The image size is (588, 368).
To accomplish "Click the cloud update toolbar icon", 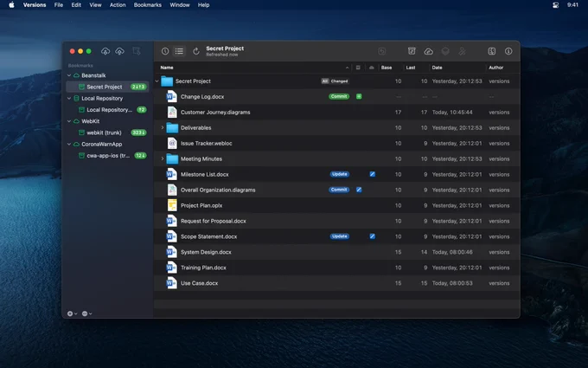I will [x=428, y=51].
